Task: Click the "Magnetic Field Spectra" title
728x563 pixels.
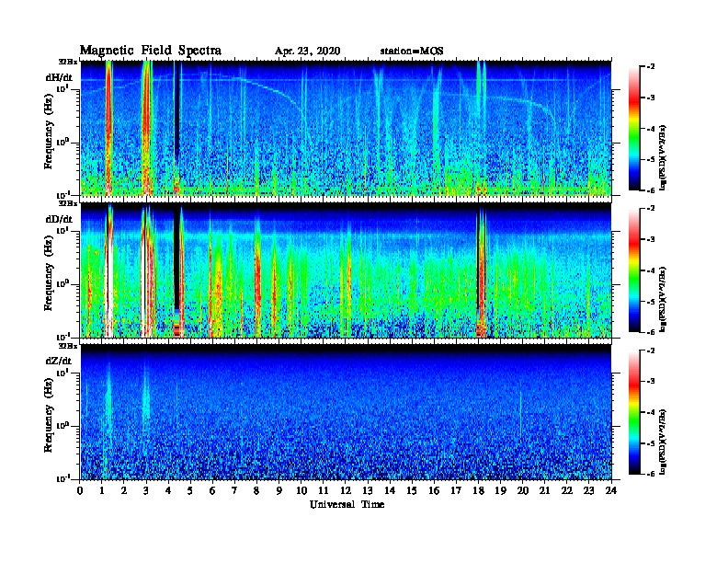Action: [x=150, y=51]
